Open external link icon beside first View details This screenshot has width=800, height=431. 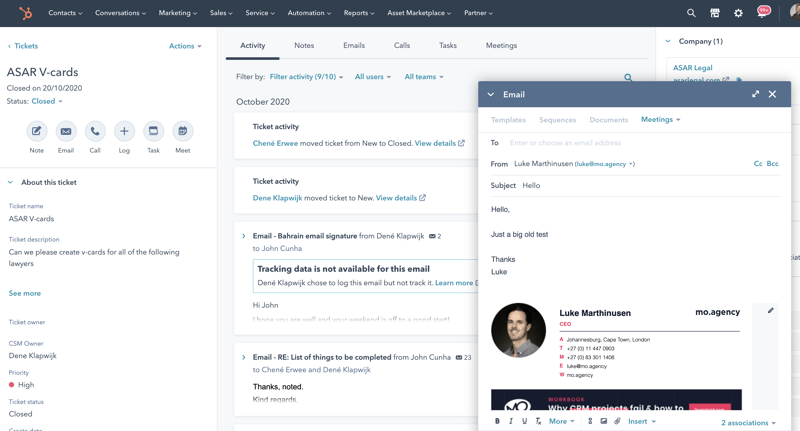(461, 143)
